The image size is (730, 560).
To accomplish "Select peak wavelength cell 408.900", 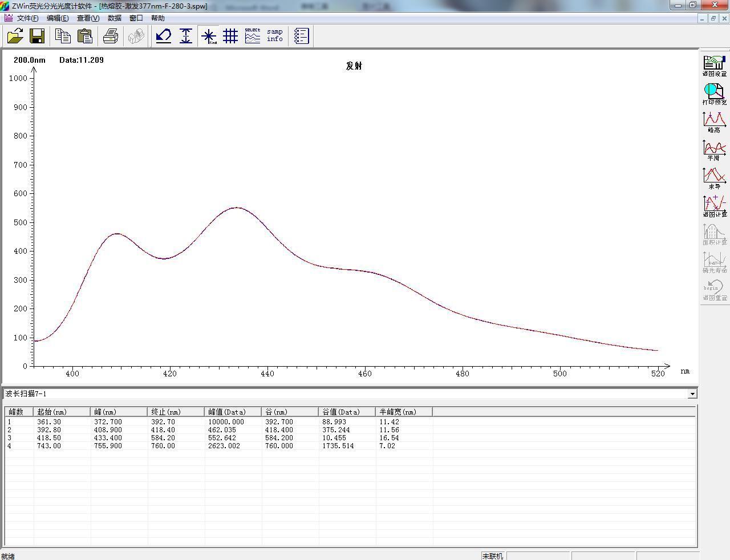I will click(x=108, y=430).
